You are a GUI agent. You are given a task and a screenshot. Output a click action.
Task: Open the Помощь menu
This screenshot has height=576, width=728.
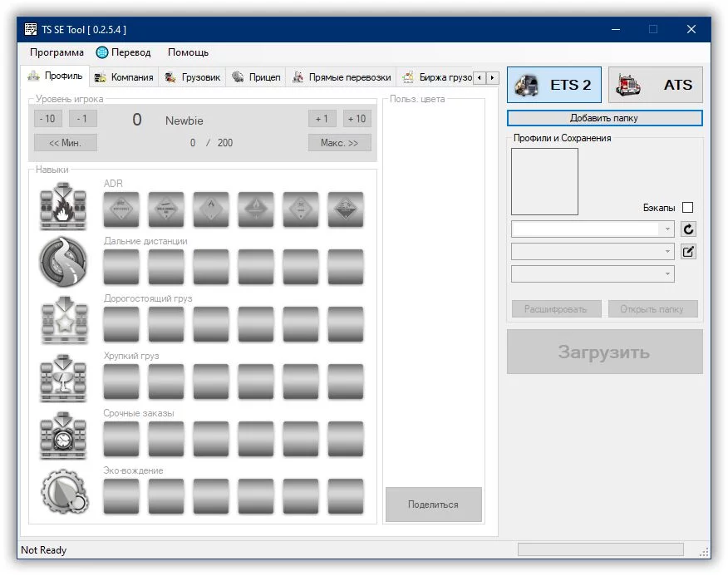tap(188, 52)
